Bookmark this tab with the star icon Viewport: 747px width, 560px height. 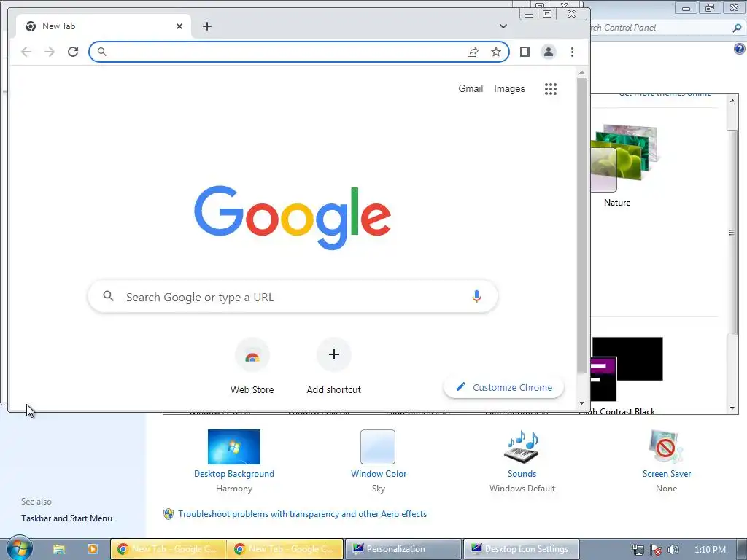coord(496,52)
